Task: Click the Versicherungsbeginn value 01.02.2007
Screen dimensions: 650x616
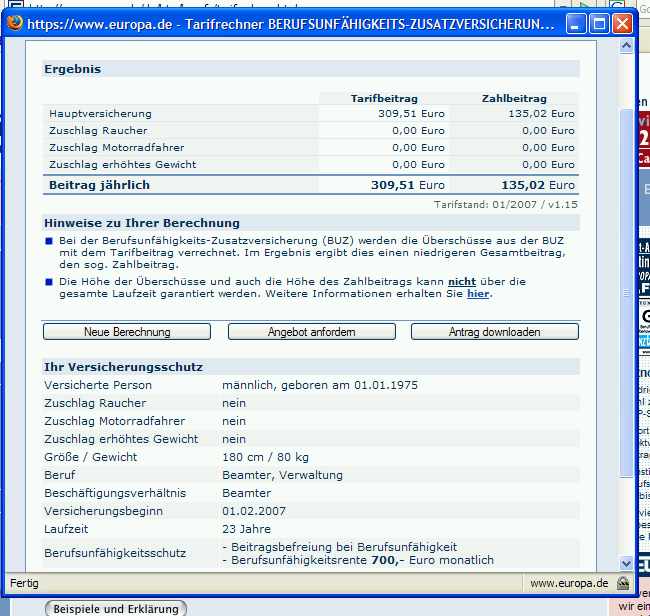Action: point(254,511)
